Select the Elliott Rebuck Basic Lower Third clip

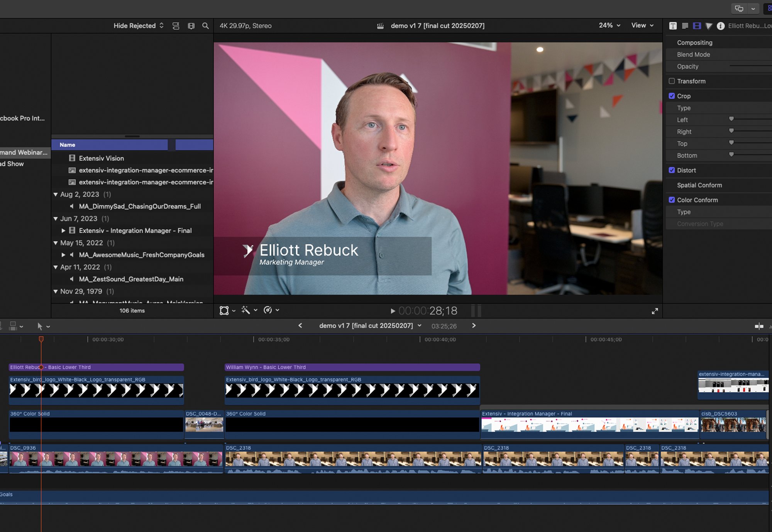[x=96, y=367]
